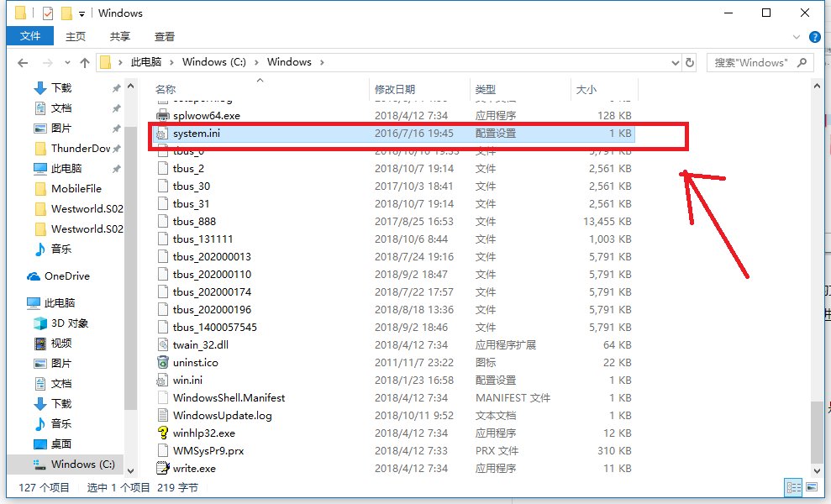Image resolution: width=831 pixels, height=504 pixels.
Task: Switch to large thumbnails view on status bar
Action: [x=812, y=488]
